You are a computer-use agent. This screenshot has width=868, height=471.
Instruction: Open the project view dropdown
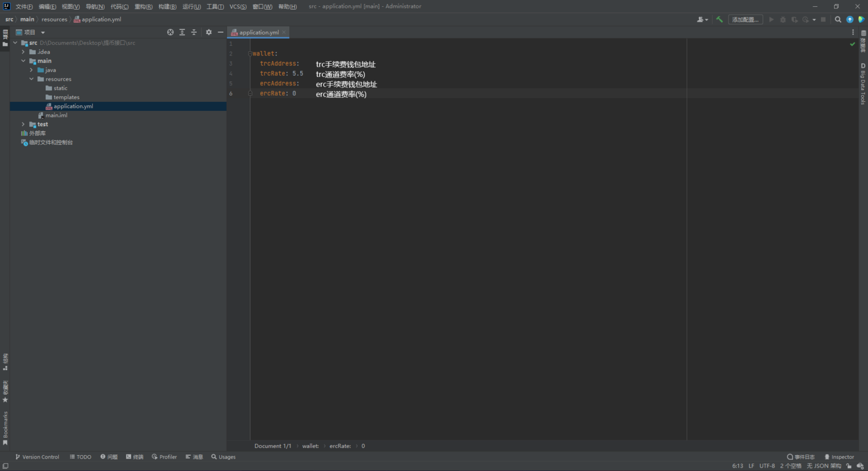pos(43,33)
